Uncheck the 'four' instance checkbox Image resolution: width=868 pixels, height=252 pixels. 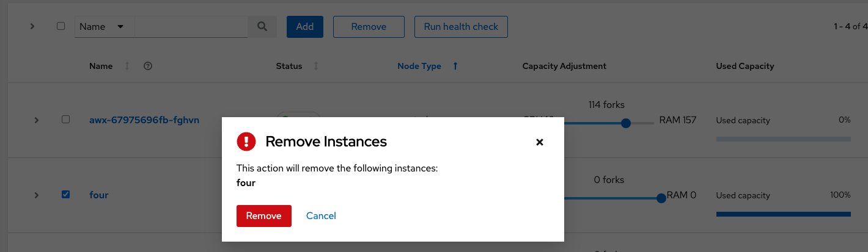click(66, 195)
